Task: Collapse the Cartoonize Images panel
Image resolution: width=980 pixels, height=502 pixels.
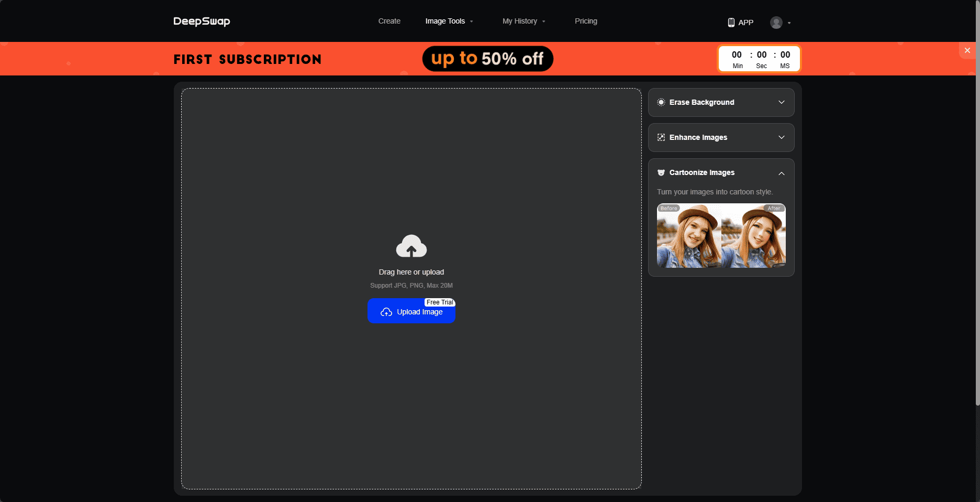Action: pos(781,173)
